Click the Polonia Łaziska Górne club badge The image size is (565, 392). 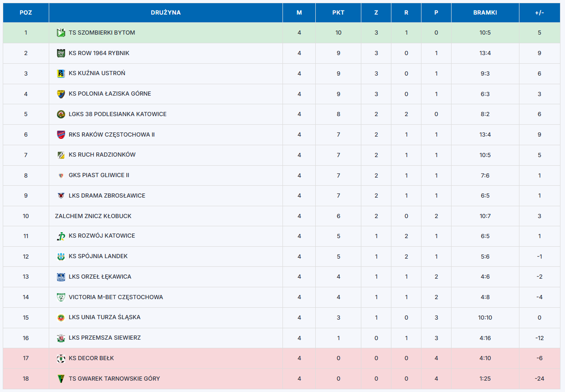tap(61, 94)
